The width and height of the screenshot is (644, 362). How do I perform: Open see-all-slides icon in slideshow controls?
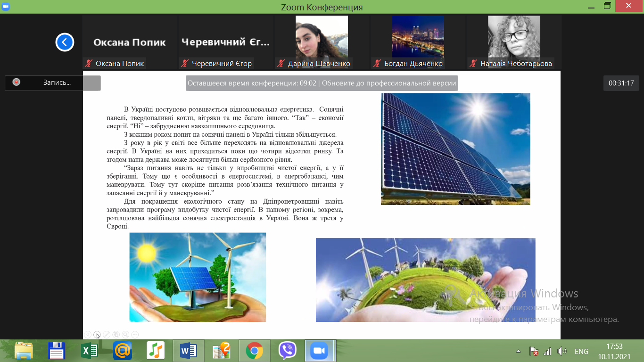[x=116, y=335]
